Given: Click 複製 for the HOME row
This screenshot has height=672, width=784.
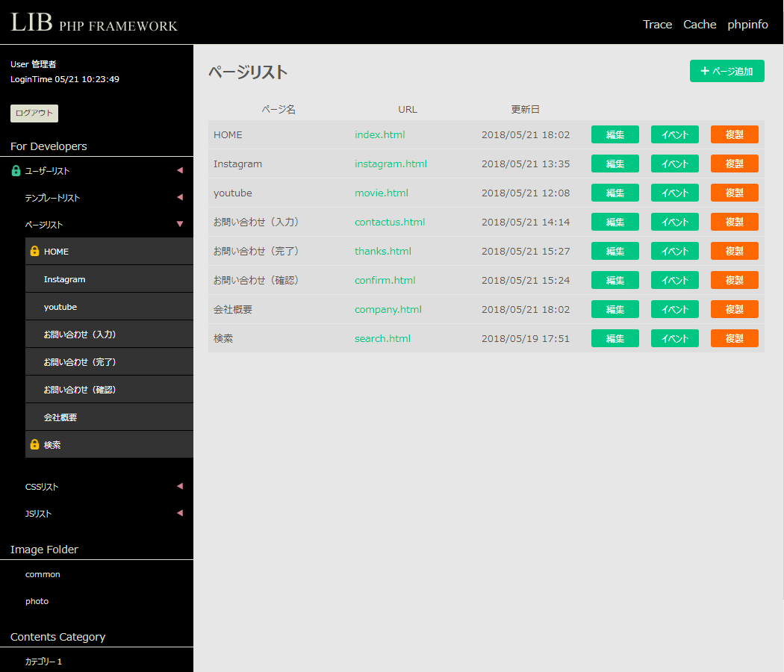Looking at the screenshot, I should coord(735,134).
